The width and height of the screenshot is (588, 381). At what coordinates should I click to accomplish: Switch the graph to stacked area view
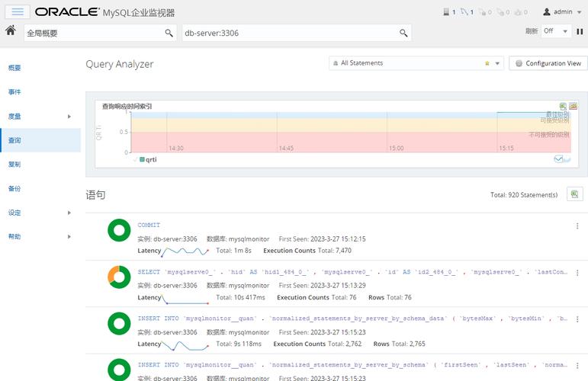[x=567, y=160]
